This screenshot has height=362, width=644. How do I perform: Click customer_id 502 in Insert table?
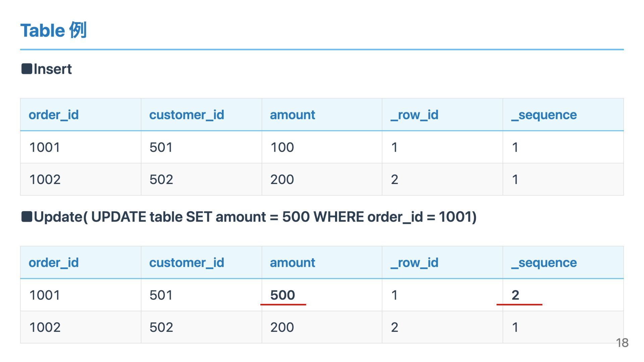pos(161,179)
